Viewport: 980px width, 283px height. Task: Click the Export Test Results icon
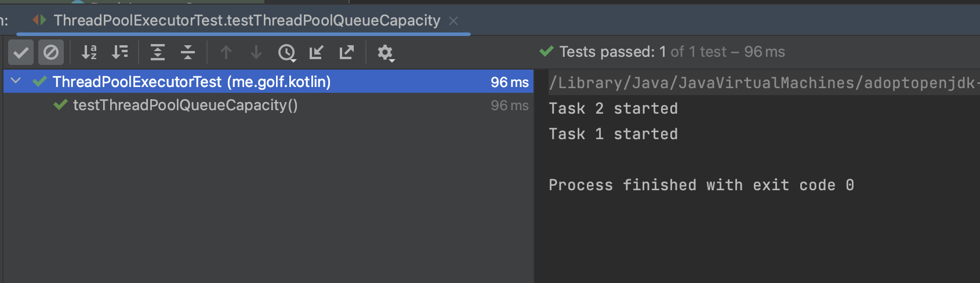[x=347, y=53]
